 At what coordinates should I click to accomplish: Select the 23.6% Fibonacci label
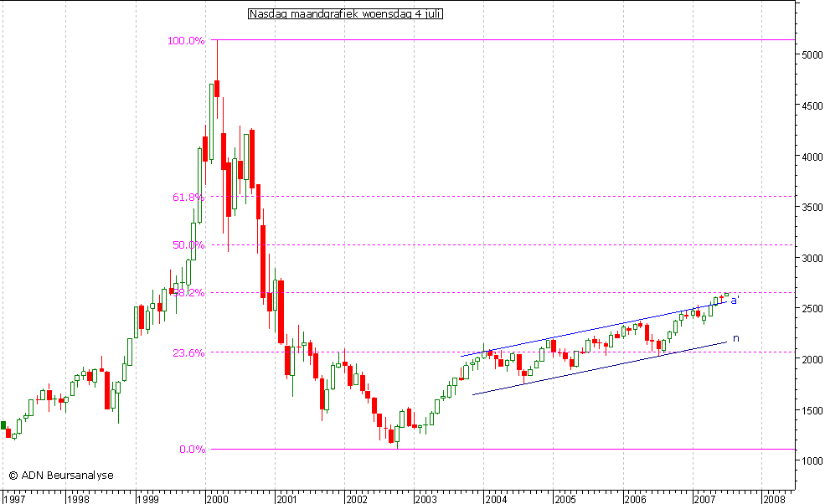coord(188,353)
